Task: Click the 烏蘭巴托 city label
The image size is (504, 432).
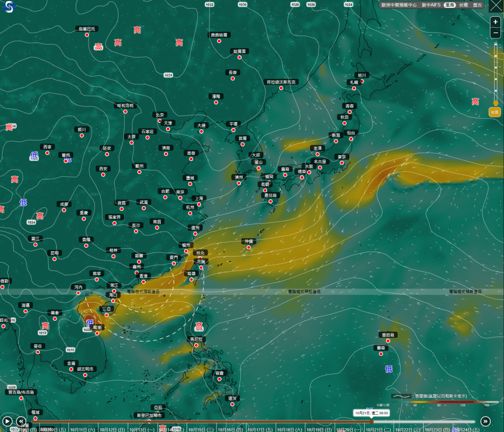Action: click(x=87, y=29)
